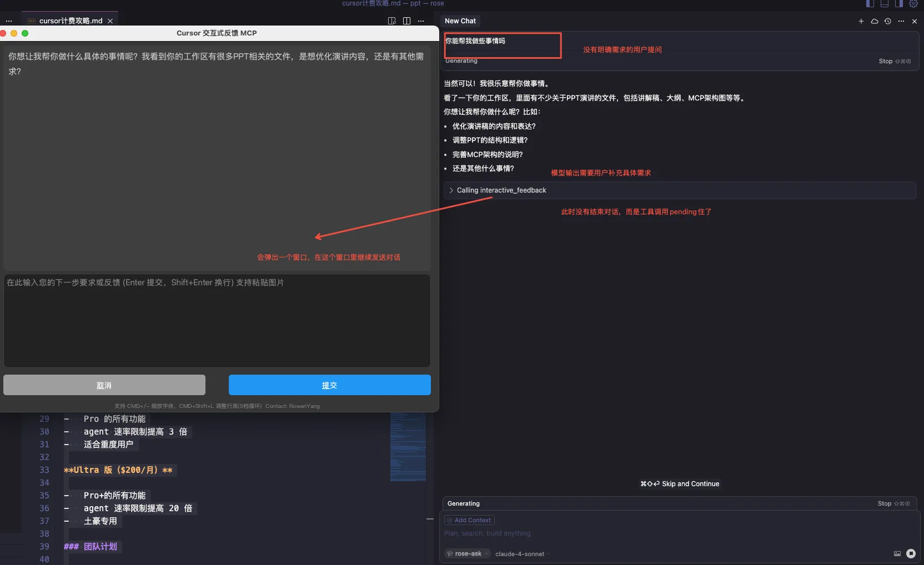Show chat history clock icon
This screenshot has width=924, height=565.
pos(888,21)
